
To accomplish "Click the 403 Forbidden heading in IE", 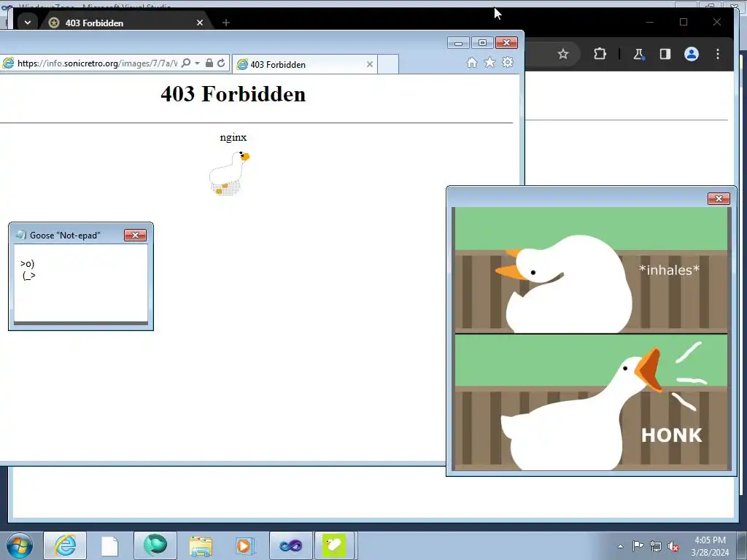I will (233, 94).
